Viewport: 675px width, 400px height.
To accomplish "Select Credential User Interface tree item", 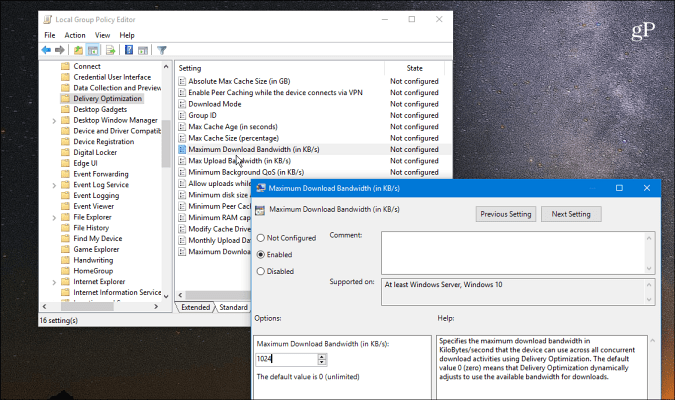I will tap(112, 77).
